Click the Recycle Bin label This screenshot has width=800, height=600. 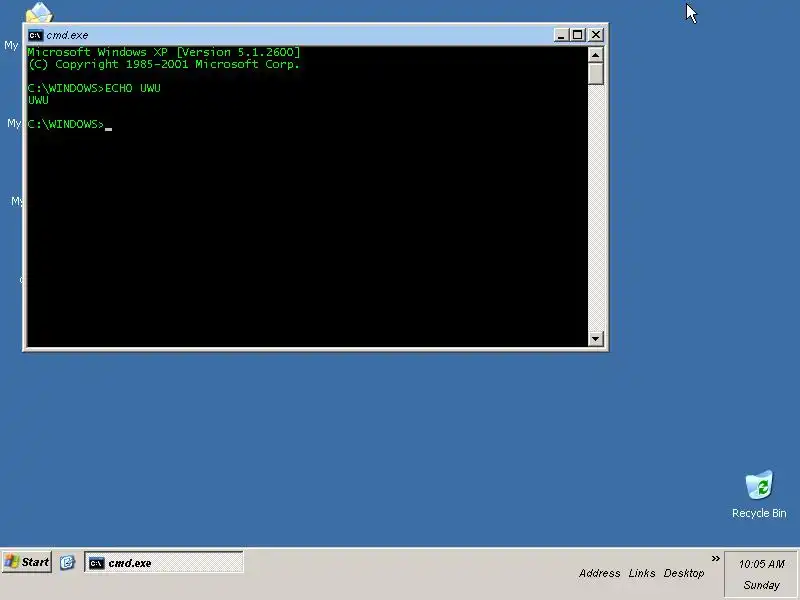tap(759, 513)
